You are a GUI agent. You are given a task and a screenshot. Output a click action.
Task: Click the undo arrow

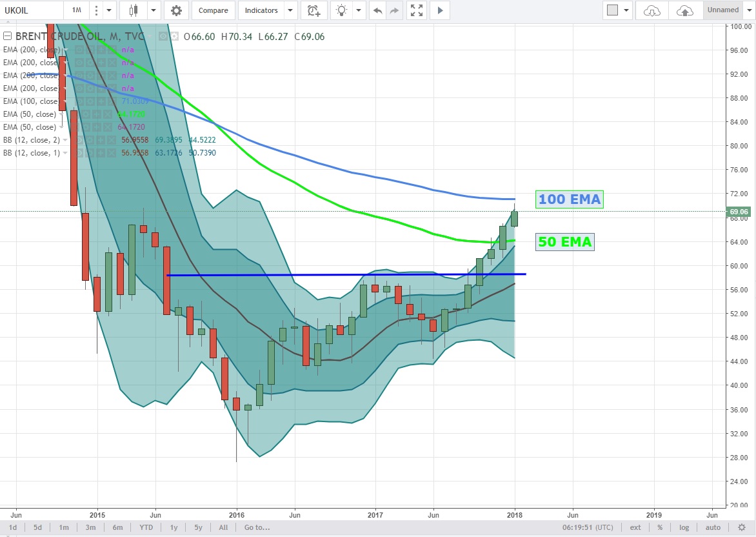tap(378, 10)
